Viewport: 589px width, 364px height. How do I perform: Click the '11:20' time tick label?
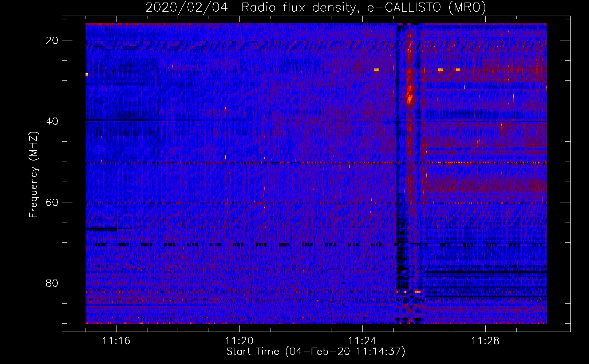[x=239, y=341]
